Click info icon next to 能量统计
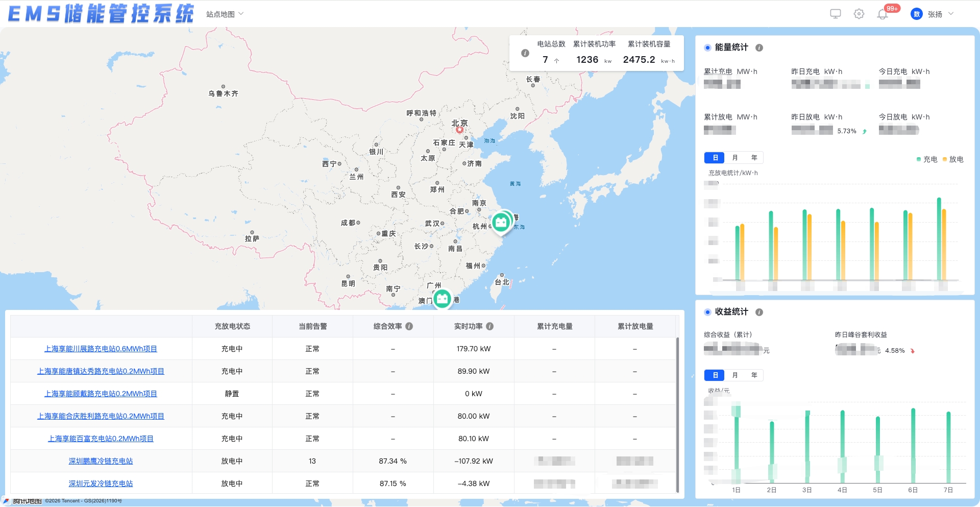Image resolution: width=980 pixels, height=507 pixels. coord(759,47)
